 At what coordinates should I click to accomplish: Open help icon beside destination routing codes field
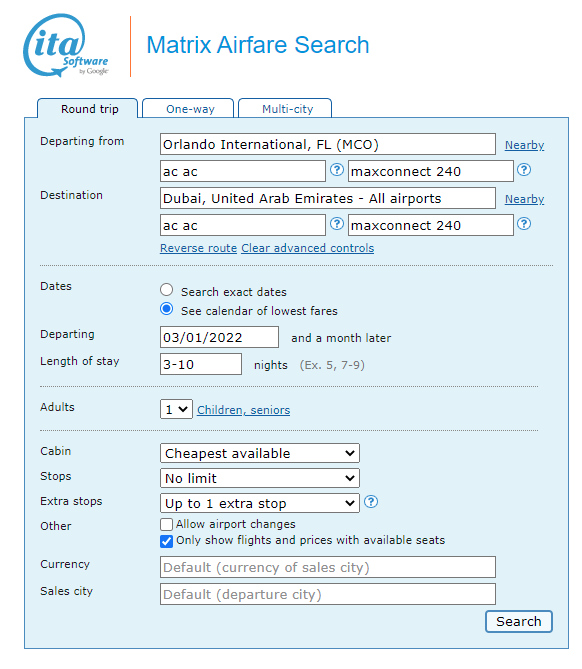point(337,224)
